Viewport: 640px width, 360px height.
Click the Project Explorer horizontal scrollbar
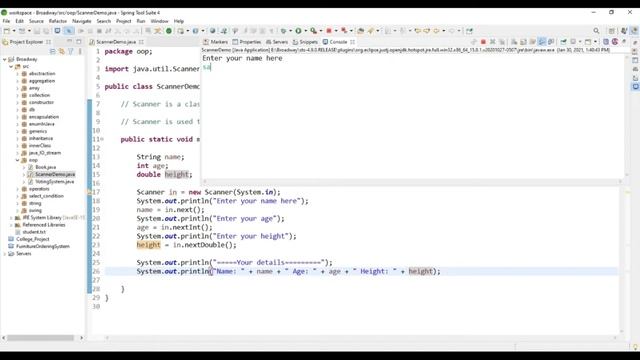tap(40, 338)
